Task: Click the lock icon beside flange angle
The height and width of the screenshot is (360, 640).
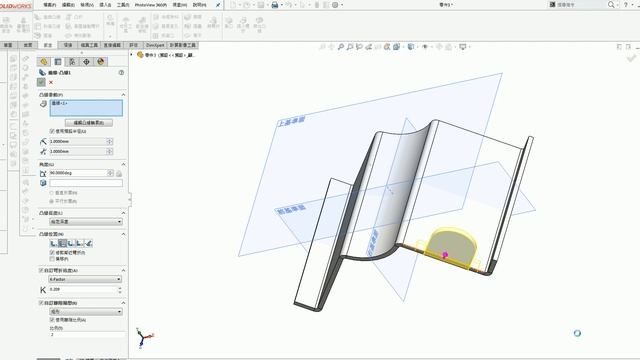Action: coord(119,173)
